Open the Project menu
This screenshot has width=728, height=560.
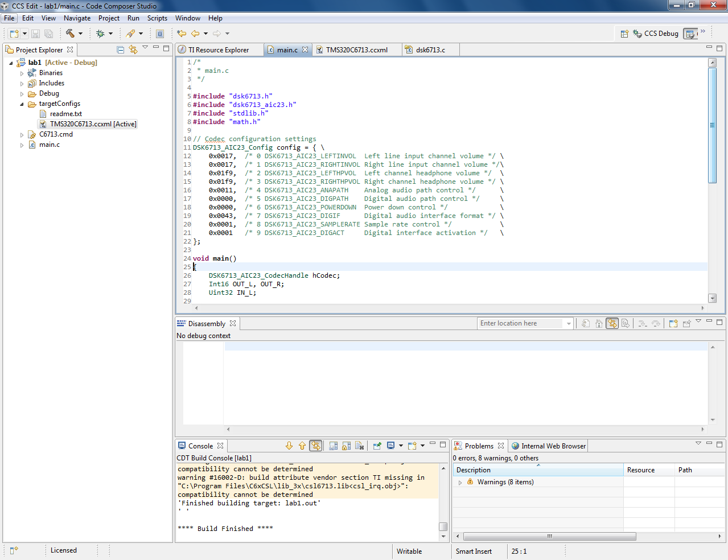click(x=109, y=18)
